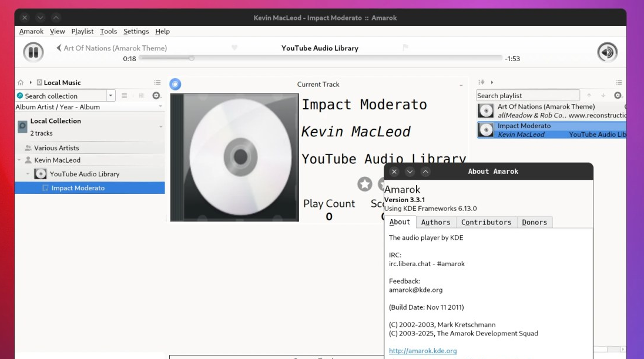Viewport: 644px width, 359px height.
Task: Click Art Of Nations cover thumbnail in playlist
Action: tap(486, 111)
